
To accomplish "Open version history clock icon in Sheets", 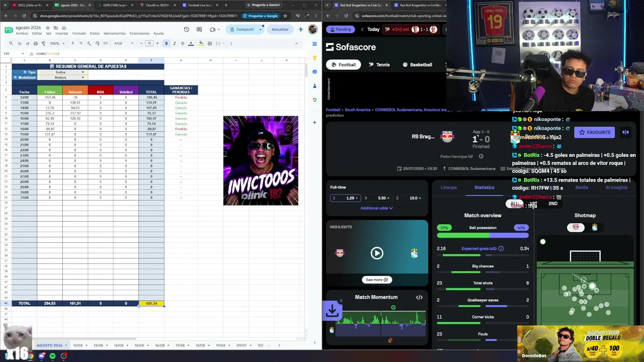I will click(x=187, y=29).
